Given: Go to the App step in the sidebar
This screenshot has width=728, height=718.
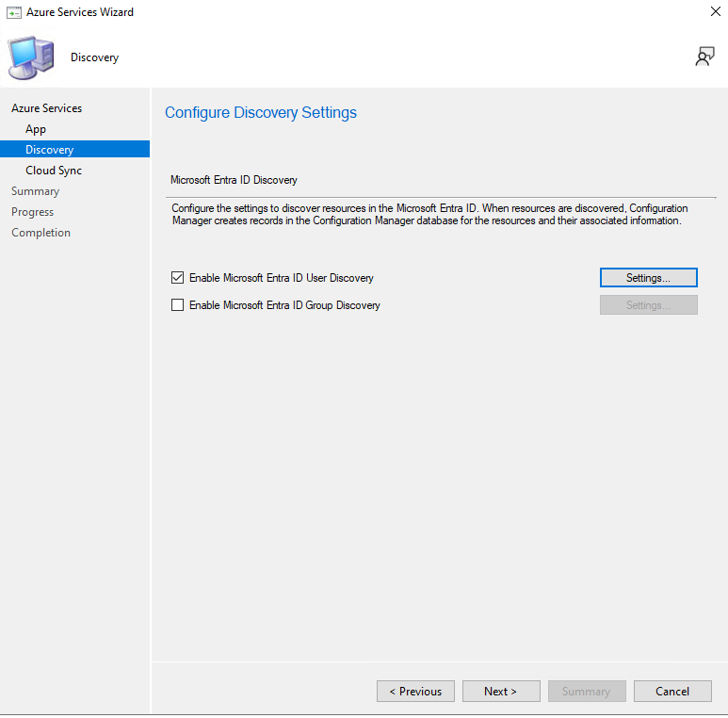Looking at the screenshot, I should 36,129.
